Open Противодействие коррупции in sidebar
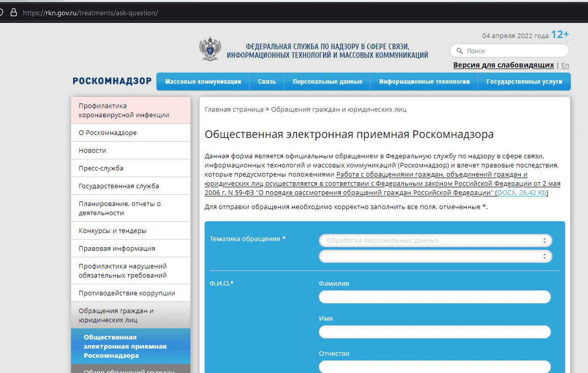588x373 pixels. [130, 293]
